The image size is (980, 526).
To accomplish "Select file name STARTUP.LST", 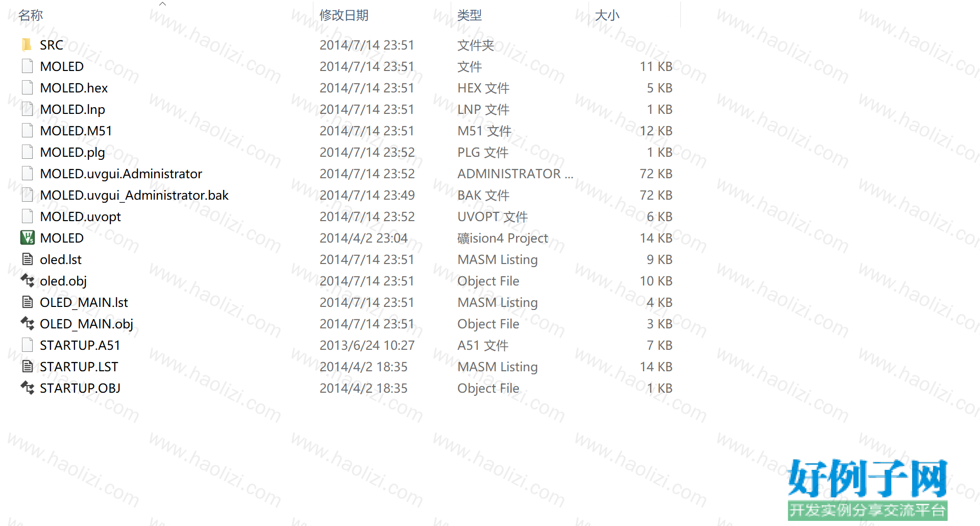I will tap(79, 367).
